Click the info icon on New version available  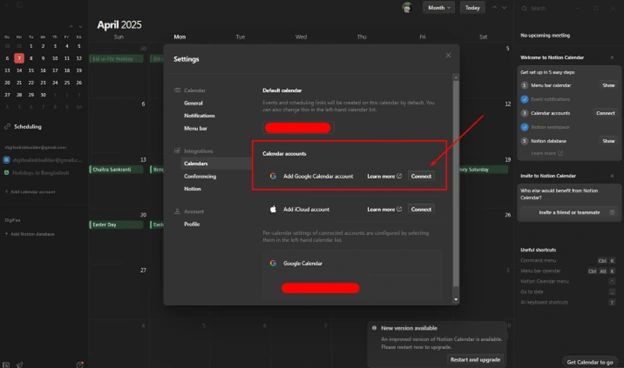(374, 328)
